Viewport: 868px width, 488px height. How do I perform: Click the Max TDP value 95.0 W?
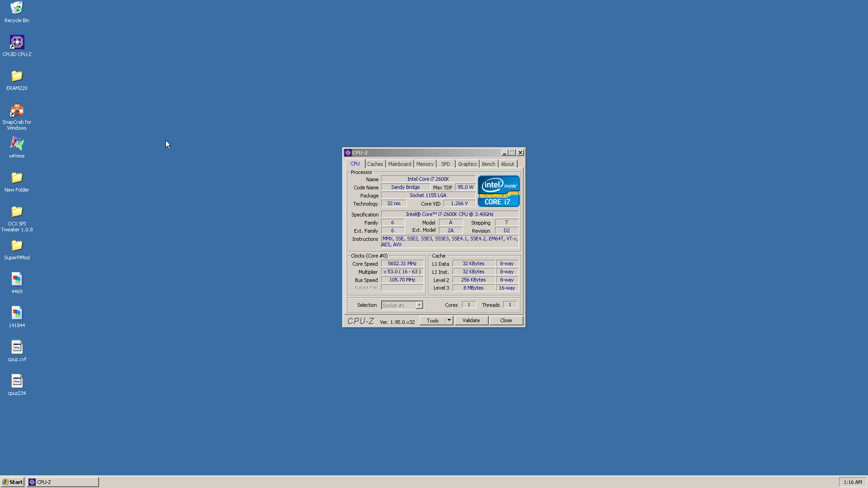(x=465, y=188)
